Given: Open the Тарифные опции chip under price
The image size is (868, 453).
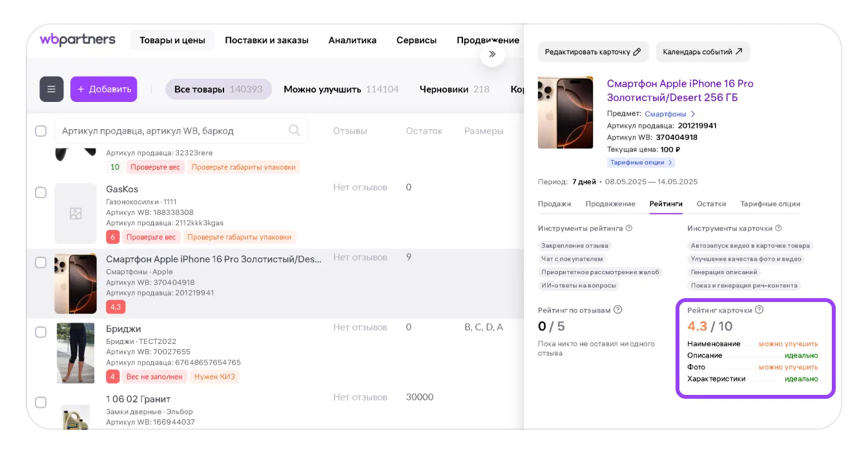Looking at the screenshot, I should pos(641,163).
